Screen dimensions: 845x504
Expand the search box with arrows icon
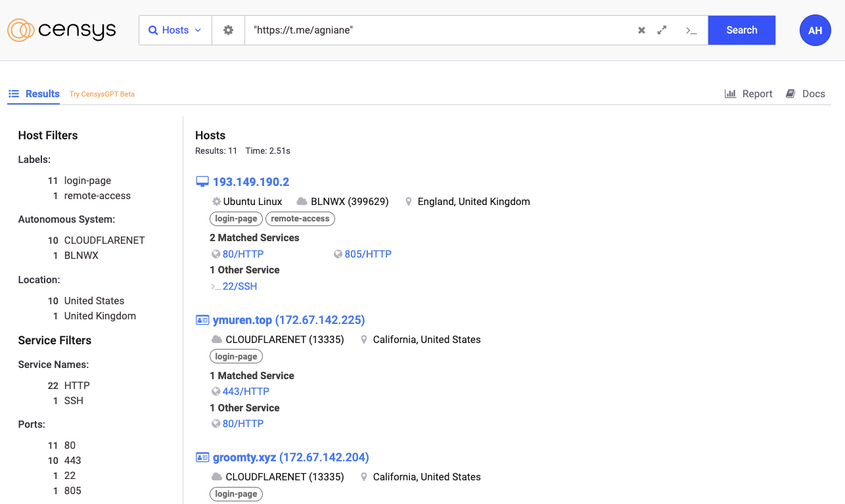662,30
